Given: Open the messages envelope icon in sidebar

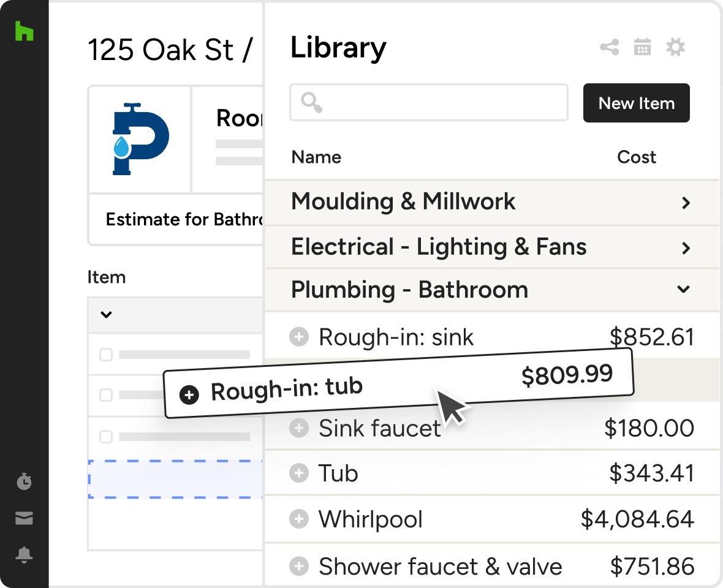Looking at the screenshot, I should pyautogui.click(x=24, y=518).
